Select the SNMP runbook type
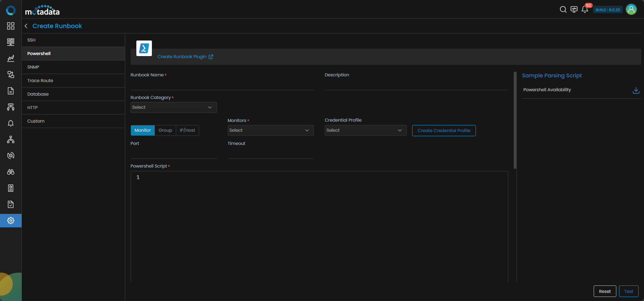This screenshot has width=644, height=301. pos(33,67)
